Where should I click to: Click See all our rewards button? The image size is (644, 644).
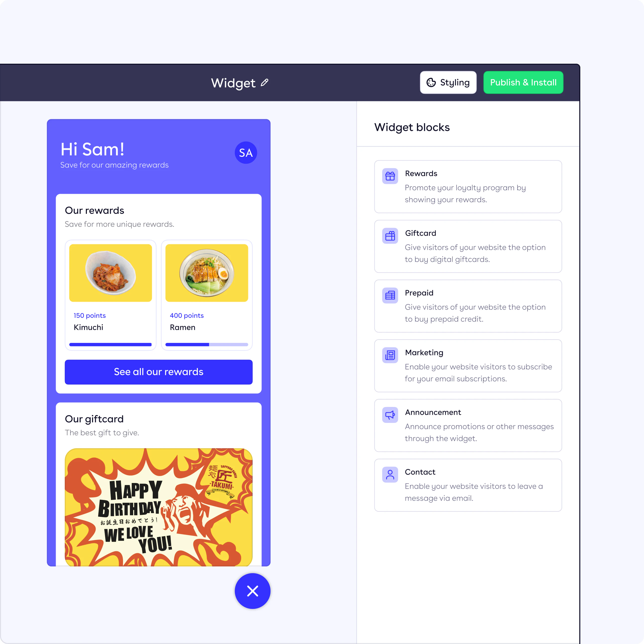coord(159,372)
